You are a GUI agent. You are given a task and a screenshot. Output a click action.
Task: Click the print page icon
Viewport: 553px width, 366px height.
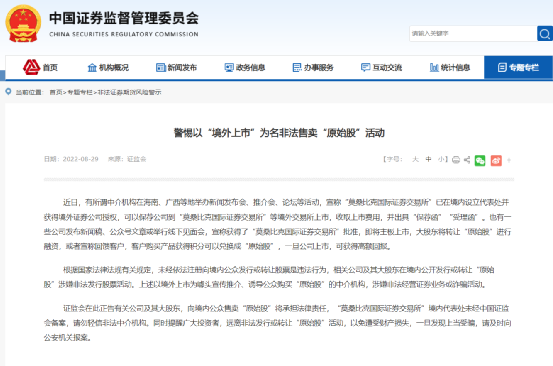[456, 160]
